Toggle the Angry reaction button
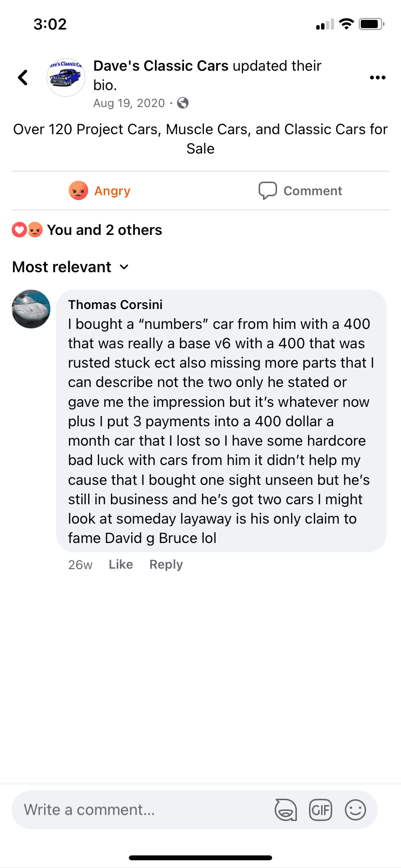This screenshot has height=868, width=401. tap(100, 191)
